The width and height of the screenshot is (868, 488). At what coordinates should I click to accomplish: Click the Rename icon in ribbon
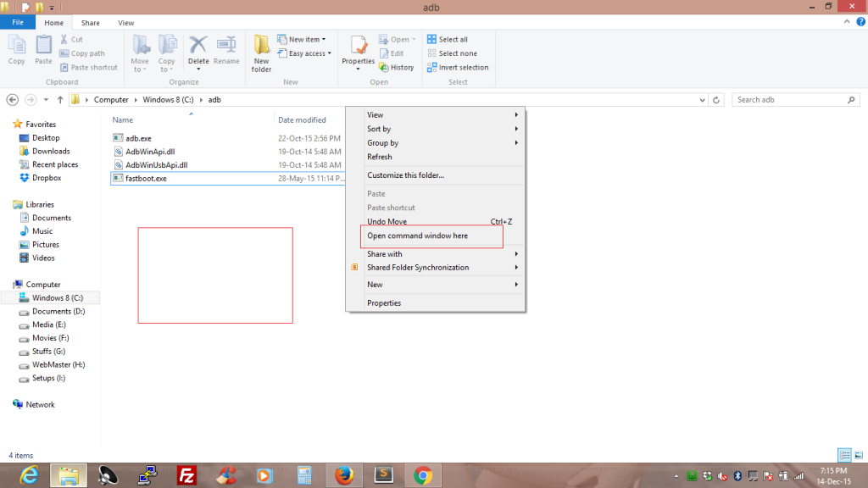tap(226, 50)
